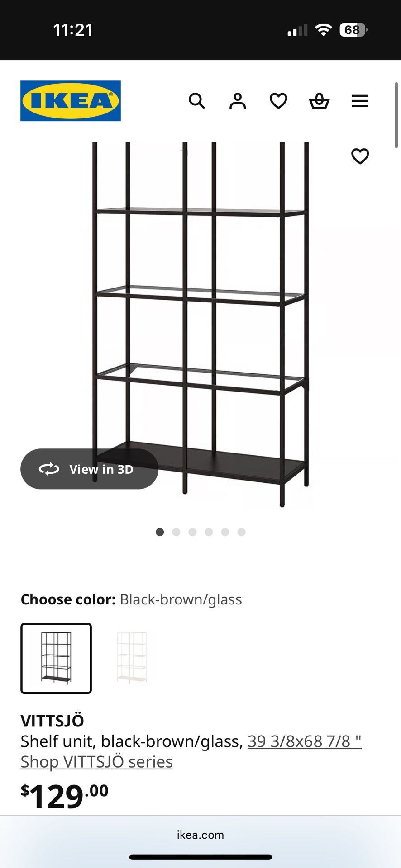Select the second carousel dot
The image size is (401, 868).
click(176, 532)
